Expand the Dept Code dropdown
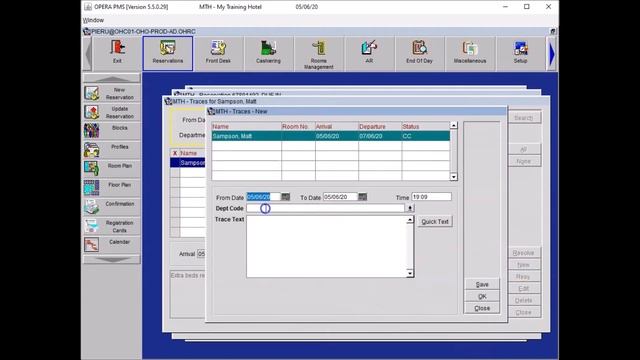The image size is (640, 360). coord(410,209)
